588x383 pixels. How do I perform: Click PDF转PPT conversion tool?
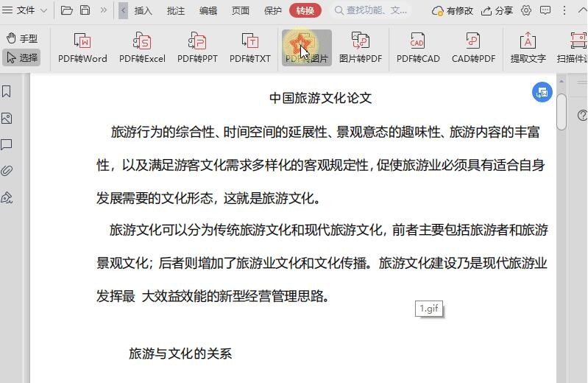[x=197, y=48]
